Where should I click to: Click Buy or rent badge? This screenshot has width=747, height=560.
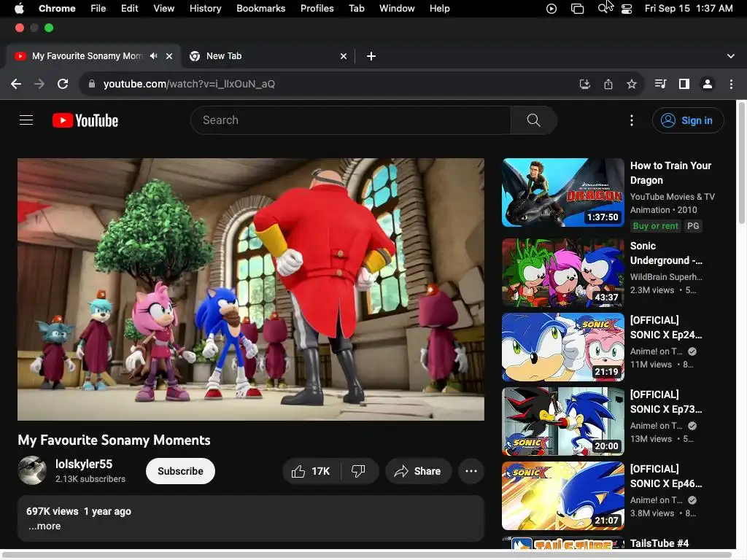(x=655, y=226)
